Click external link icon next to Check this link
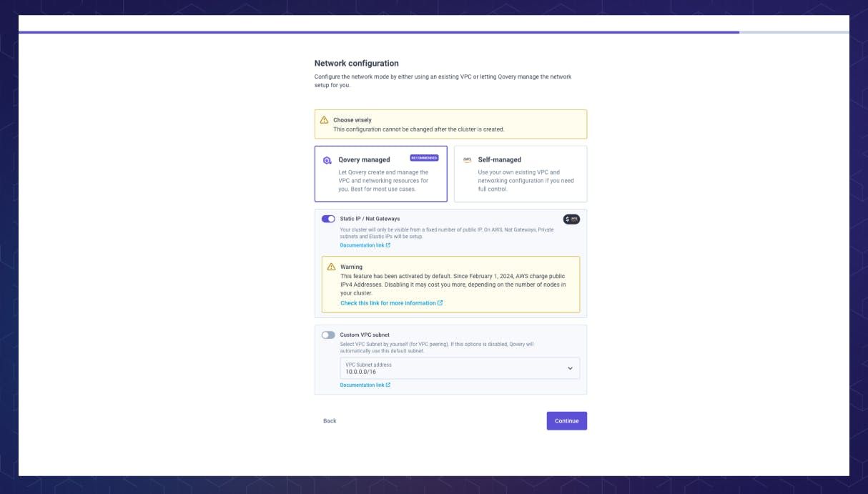 (x=441, y=302)
